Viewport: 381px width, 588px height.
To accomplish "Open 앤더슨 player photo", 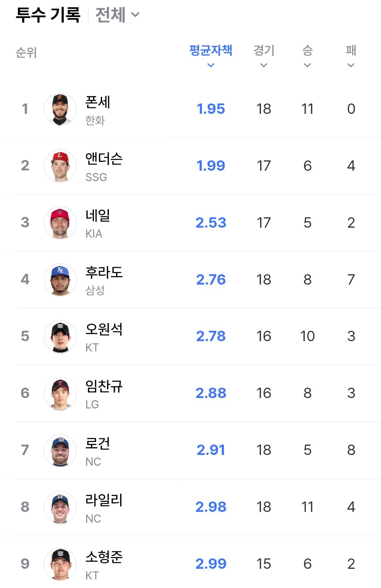I will click(60, 166).
